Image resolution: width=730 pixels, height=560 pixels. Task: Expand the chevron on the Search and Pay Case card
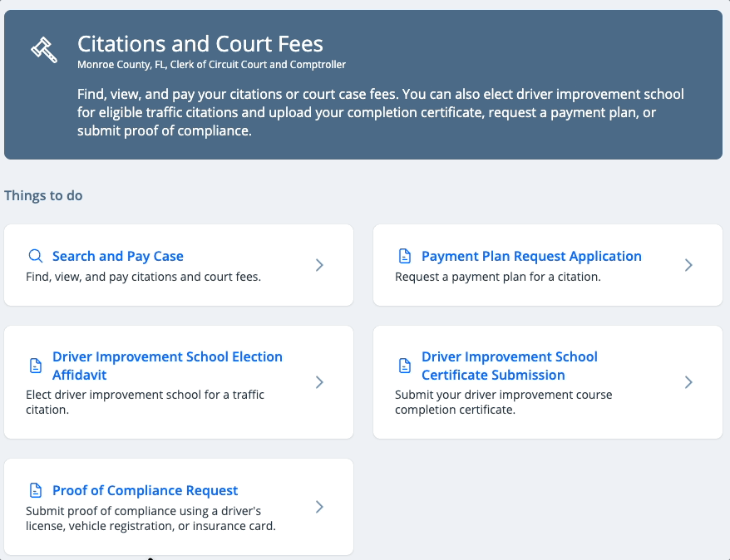click(x=319, y=265)
